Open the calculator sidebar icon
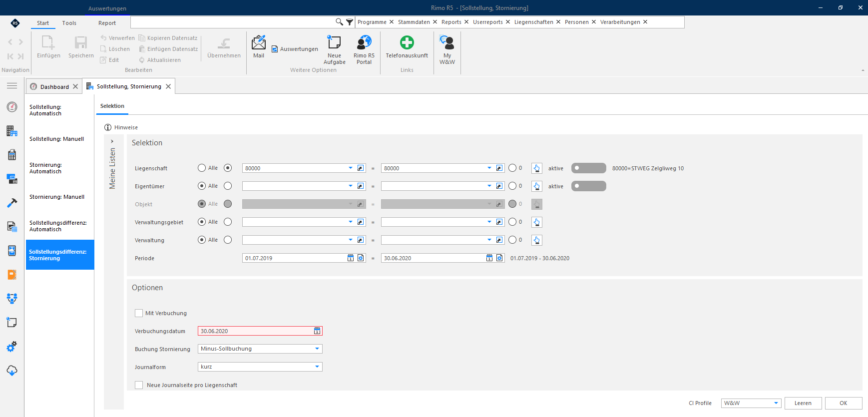This screenshot has width=868, height=417. (x=12, y=155)
